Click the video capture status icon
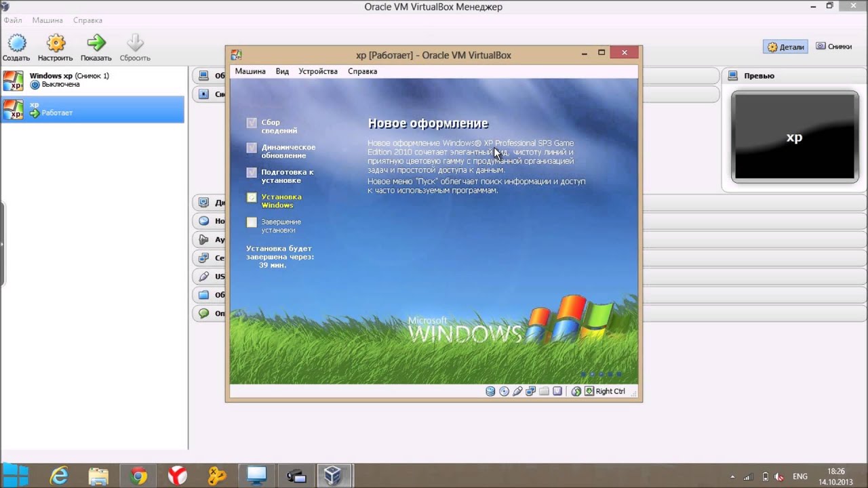The width and height of the screenshot is (868, 488). coord(557,391)
